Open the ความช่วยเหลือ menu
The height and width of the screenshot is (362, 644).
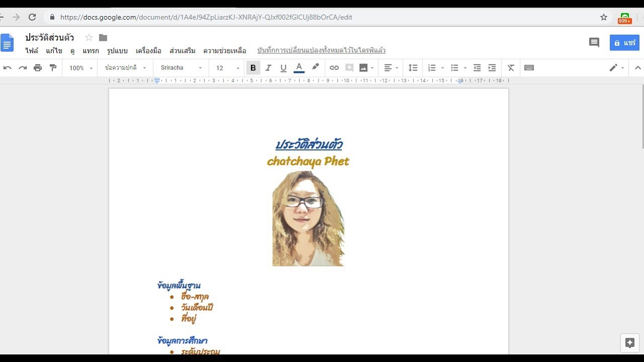point(224,51)
